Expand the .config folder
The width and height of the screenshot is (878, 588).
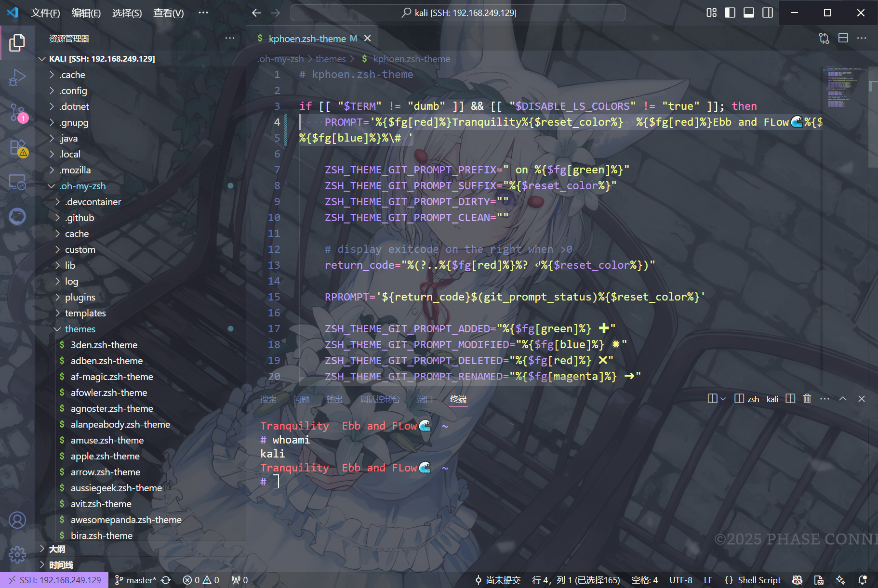(140, 91)
